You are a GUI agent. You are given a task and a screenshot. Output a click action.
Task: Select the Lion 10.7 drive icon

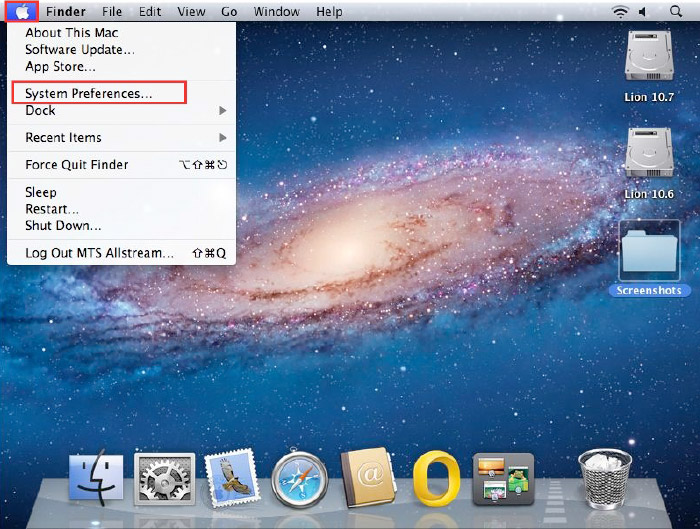pos(649,56)
